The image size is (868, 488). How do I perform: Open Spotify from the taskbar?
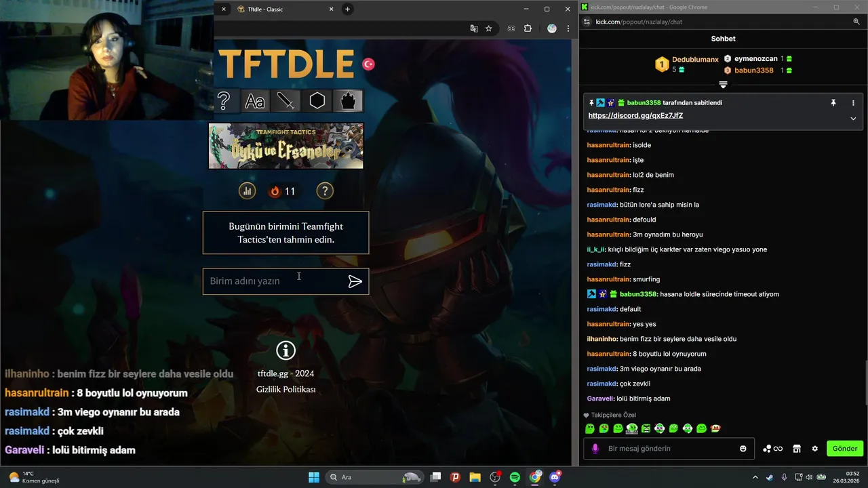(x=515, y=477)
